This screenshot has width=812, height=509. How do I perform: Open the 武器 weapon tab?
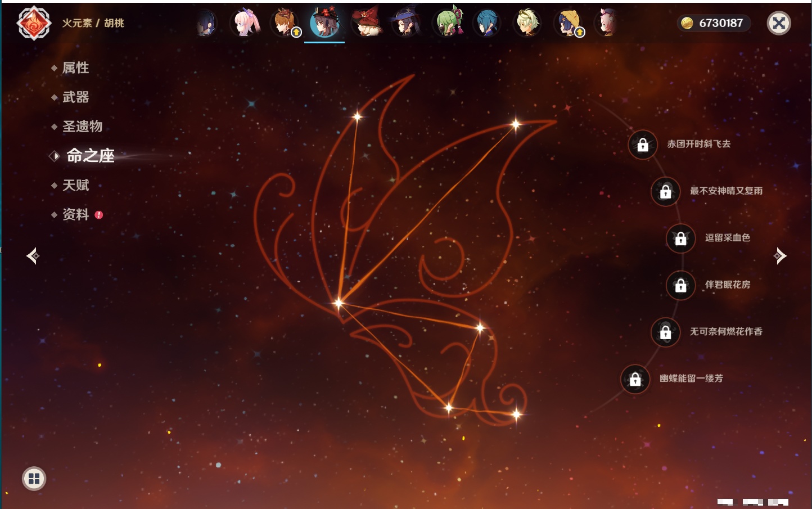[75, 97]
